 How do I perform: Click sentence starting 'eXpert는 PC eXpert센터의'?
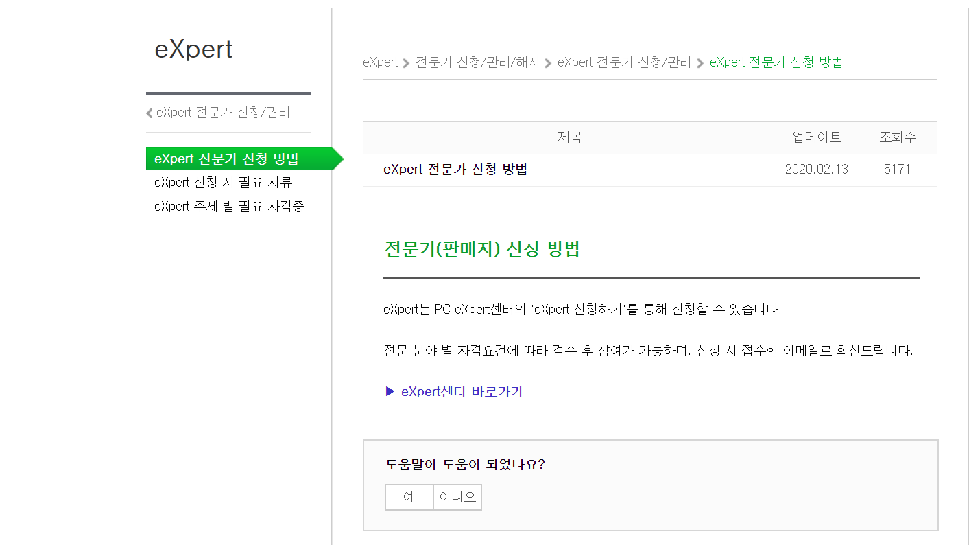582,310
